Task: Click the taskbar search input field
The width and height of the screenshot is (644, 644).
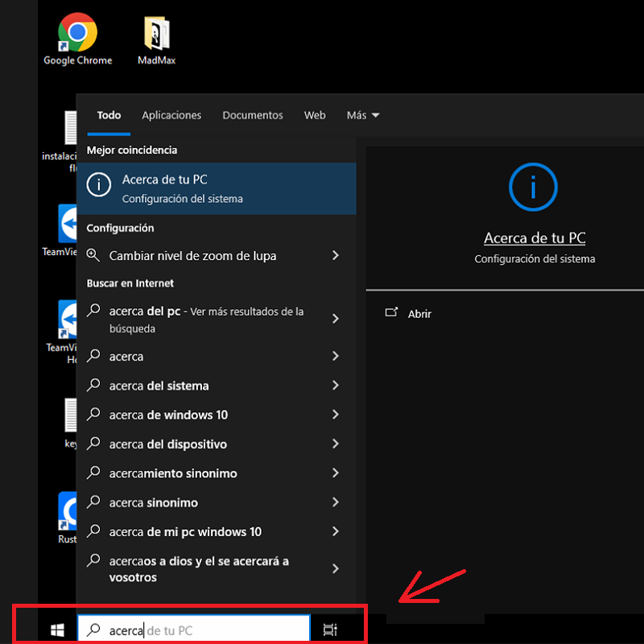Action: coord(194,630)
